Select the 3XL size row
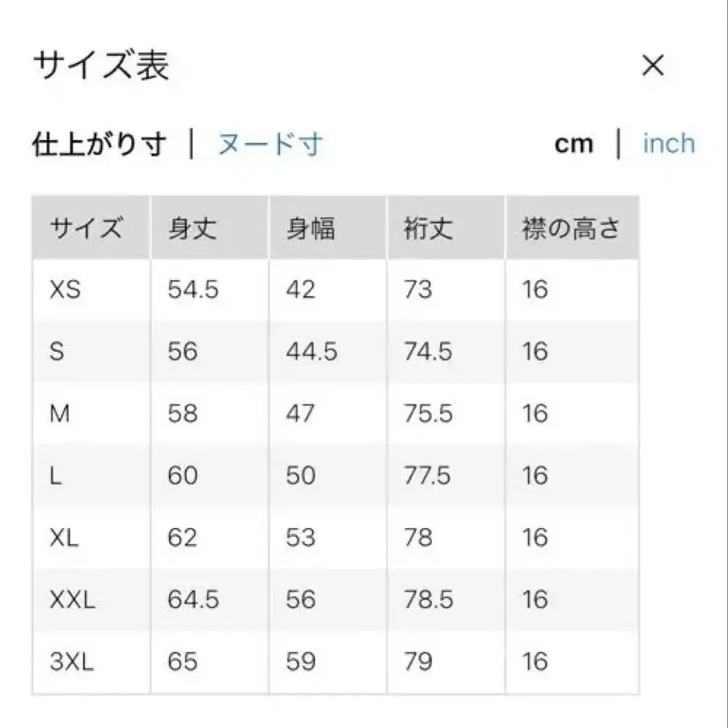The width and height of the screenshot is (728, 728). point(75,662)
